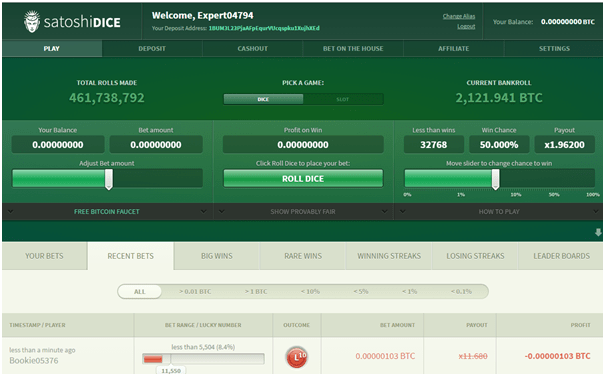The width and height of the screenshot is (605, 376).
Task: Expand the How To Play section
Action: 499,212
